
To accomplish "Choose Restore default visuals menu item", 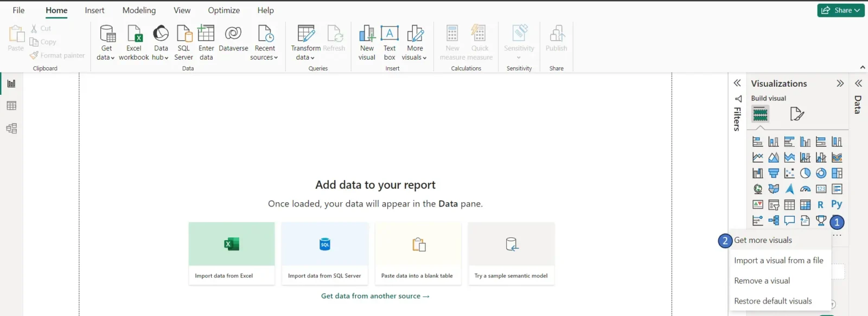I will tap(780, 301).
